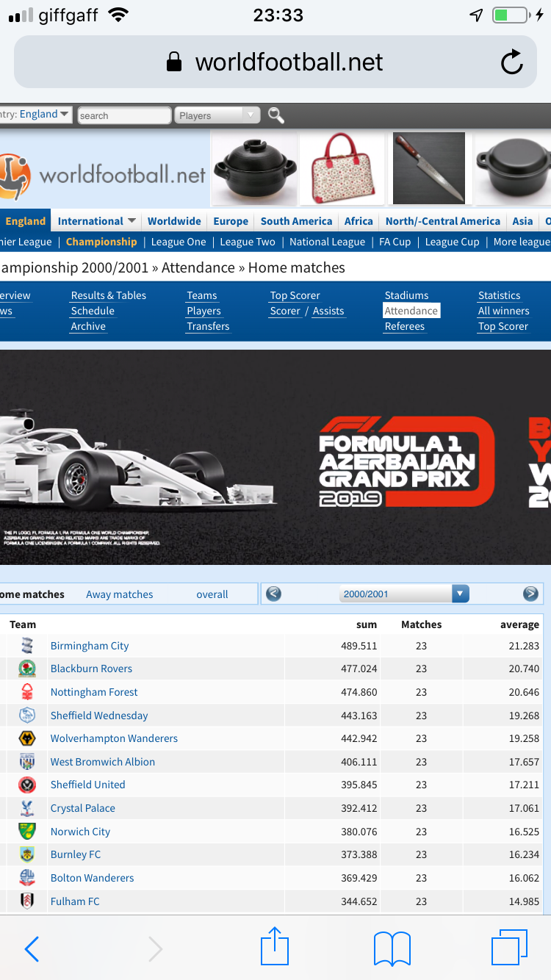The width and height of the screenshot is (551, 980).
Task: Open the Stadiums link
Action: [406, 295]
